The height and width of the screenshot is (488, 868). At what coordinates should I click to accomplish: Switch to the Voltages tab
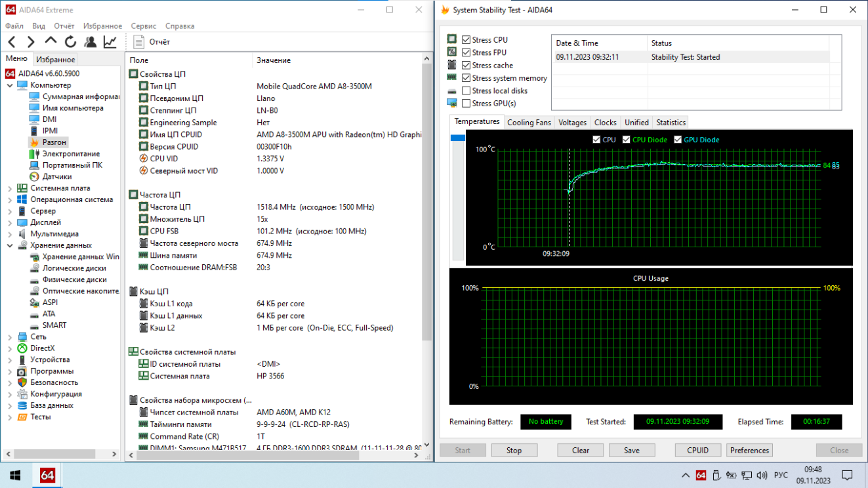tap(572, 123)
